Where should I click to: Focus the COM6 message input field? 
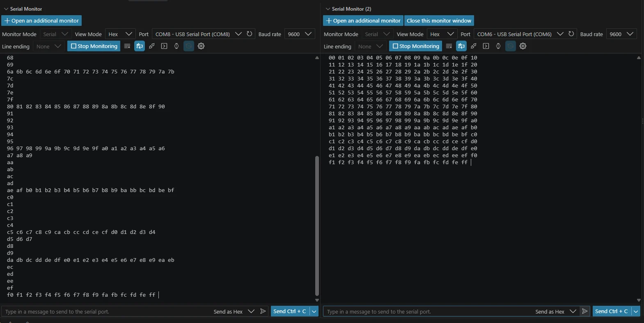[429, 312]
